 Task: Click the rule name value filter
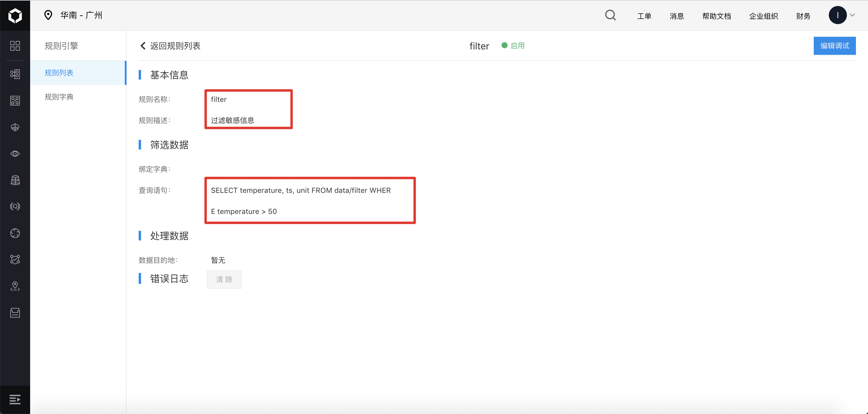(219, 99)
